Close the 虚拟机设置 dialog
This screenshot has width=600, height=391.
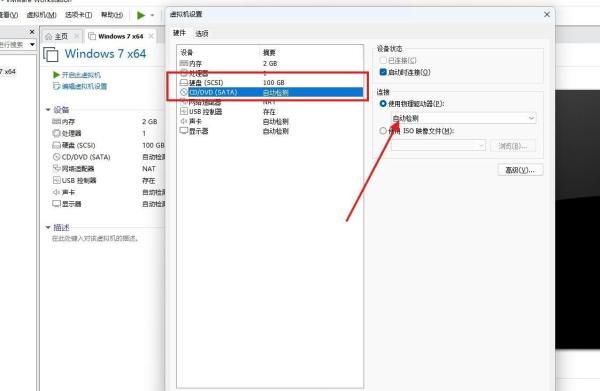click(x=547, y=14)
